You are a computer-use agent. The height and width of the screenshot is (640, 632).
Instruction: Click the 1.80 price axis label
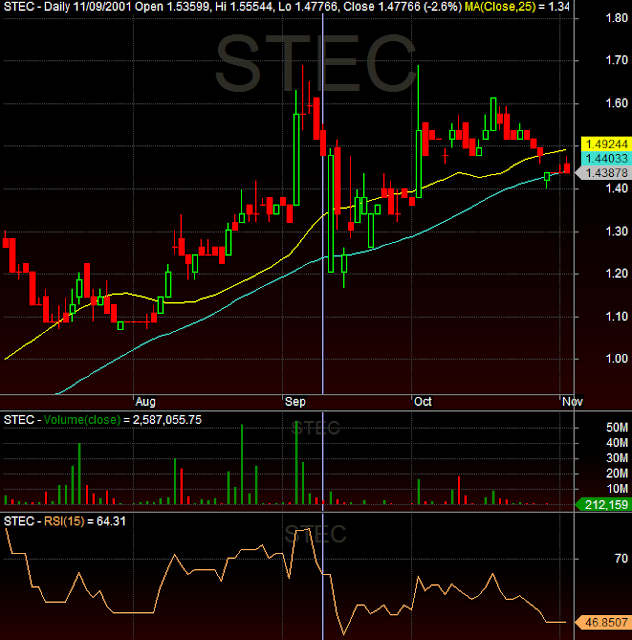point(616,18)
